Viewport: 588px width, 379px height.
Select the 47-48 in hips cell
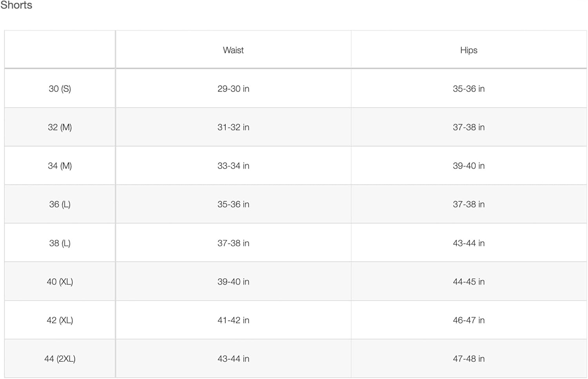click(468, 359)
